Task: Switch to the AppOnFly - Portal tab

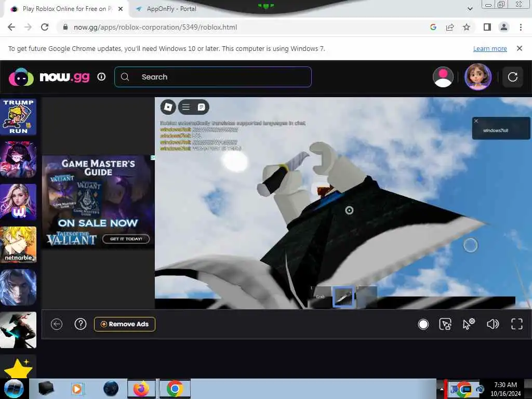Action: [171, 9]
